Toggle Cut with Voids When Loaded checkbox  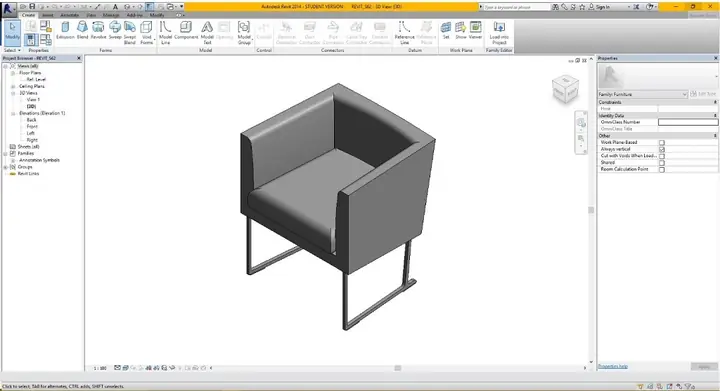662,156
